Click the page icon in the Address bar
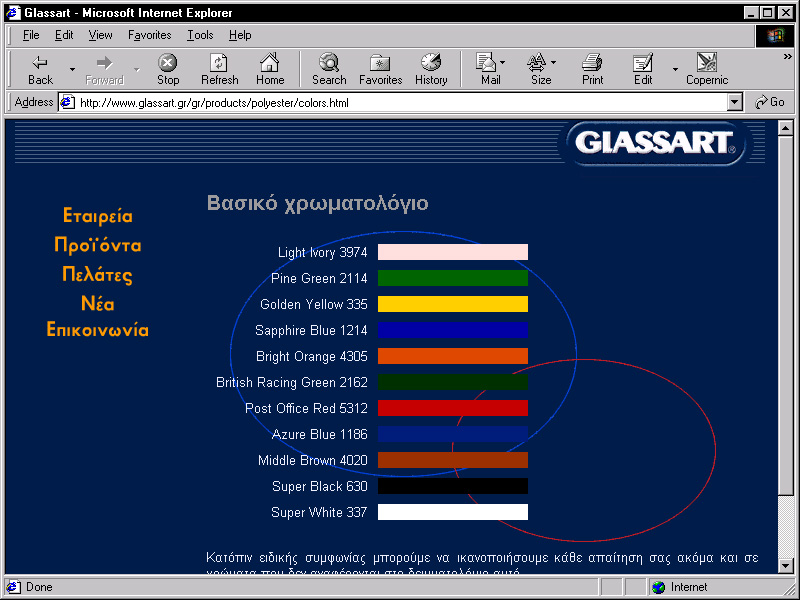The width and height of the screenshot is (800, 600). (67, 103)
